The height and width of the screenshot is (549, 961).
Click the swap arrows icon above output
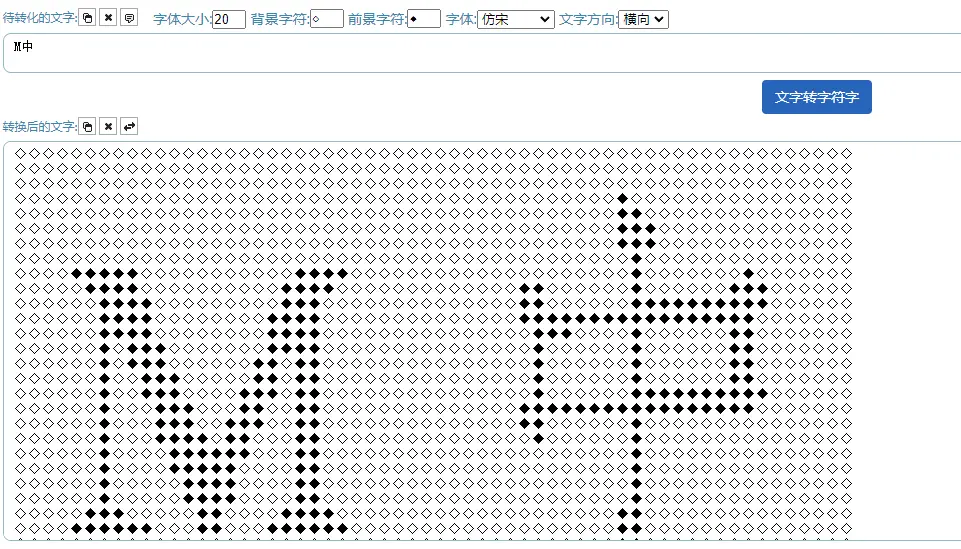129,126
